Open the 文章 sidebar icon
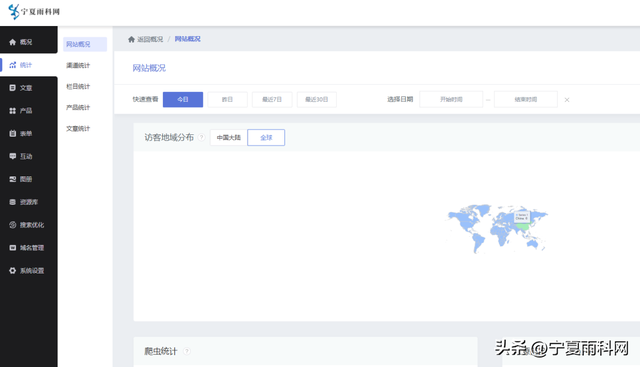Image resolution: width=640 pixels, height=367 pixels. tap(13, 88)
